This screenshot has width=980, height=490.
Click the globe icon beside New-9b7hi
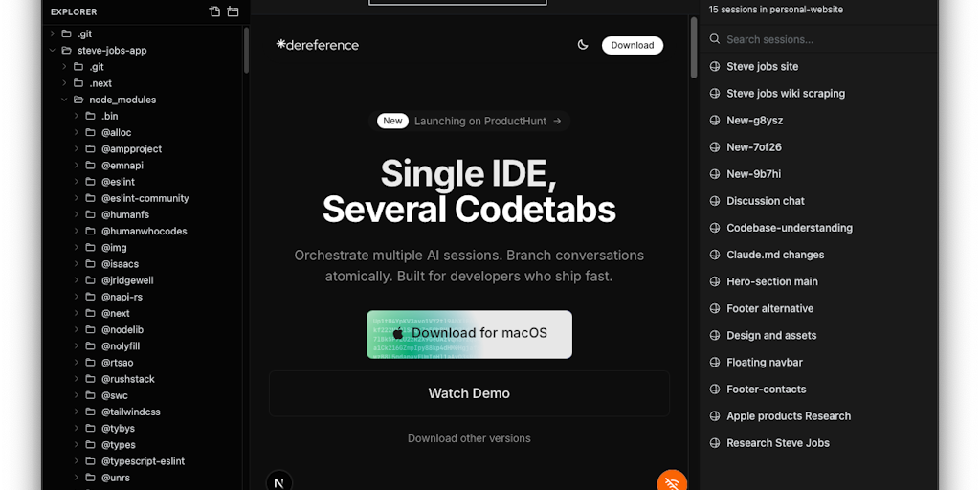(x=715, y=174)
